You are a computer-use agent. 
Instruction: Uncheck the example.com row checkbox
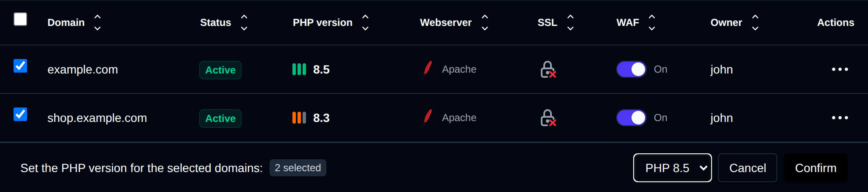click(x=20, y=66)
